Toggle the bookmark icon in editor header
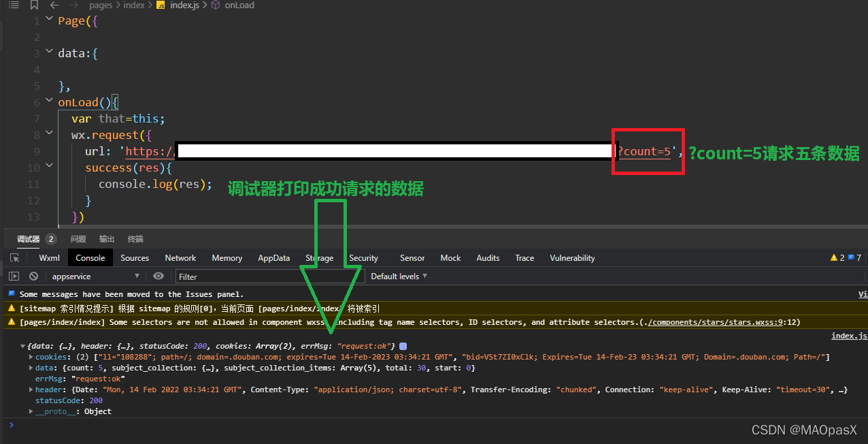868x444 pixels. click(33, 5)
